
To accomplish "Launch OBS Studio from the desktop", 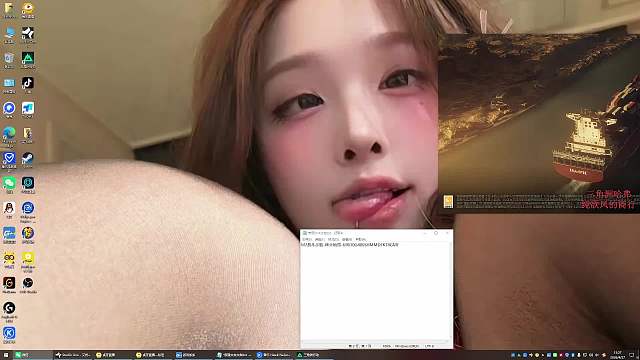I will pos(28,285).
